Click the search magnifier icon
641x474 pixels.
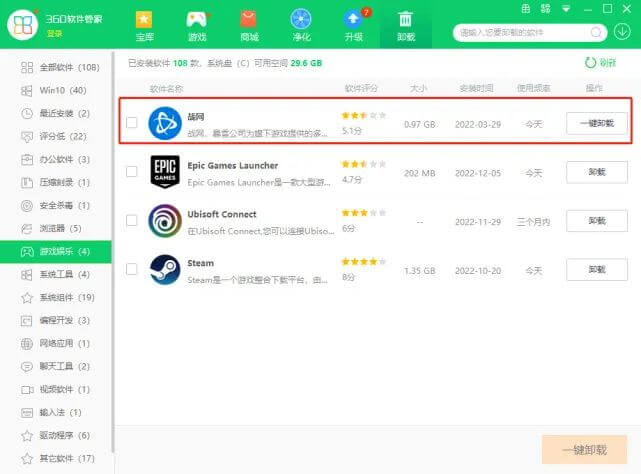(596, 32)
